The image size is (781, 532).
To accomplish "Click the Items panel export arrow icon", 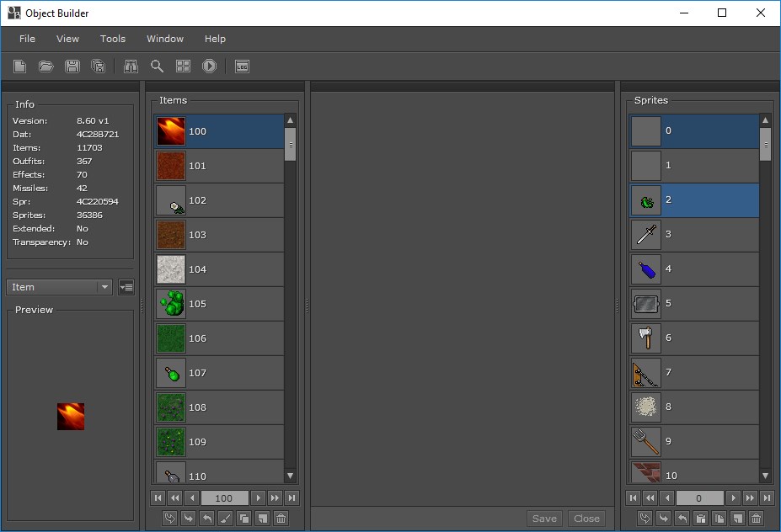I will (206, 519).
